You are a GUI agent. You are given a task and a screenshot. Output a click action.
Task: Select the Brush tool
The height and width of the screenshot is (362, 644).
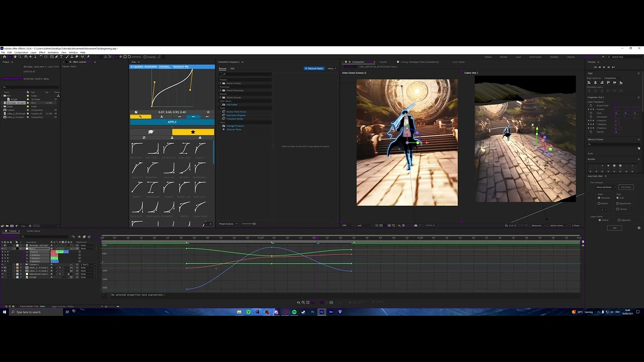pos(67,57)
